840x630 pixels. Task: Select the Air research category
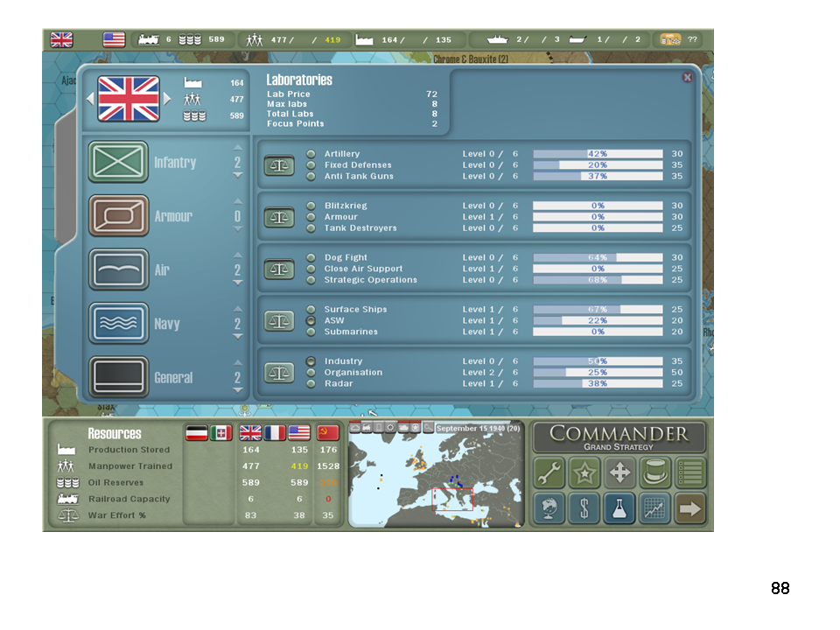pos(119,269)
